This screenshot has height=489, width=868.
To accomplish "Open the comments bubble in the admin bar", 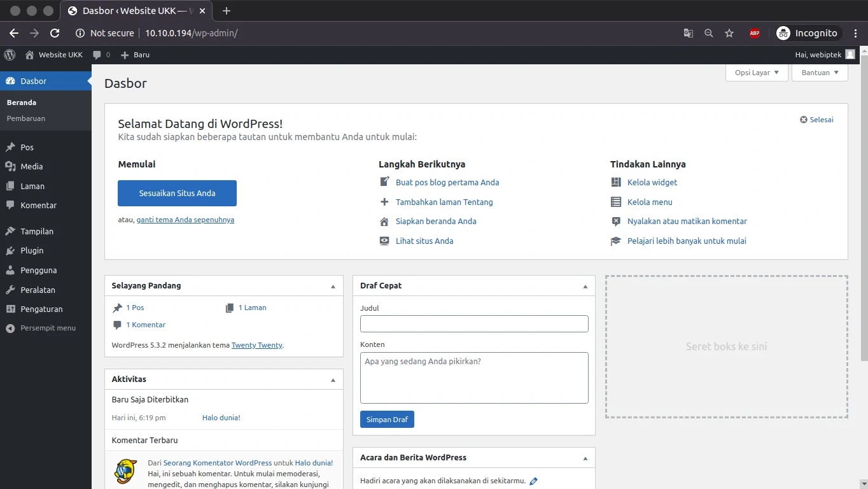I will 101,55.
